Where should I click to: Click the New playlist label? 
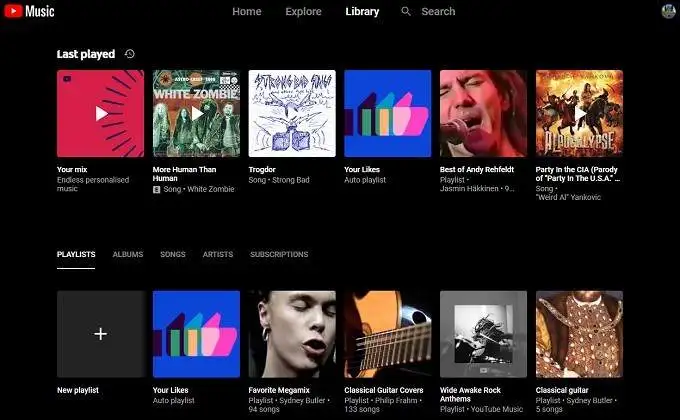(x=78, y=390)
